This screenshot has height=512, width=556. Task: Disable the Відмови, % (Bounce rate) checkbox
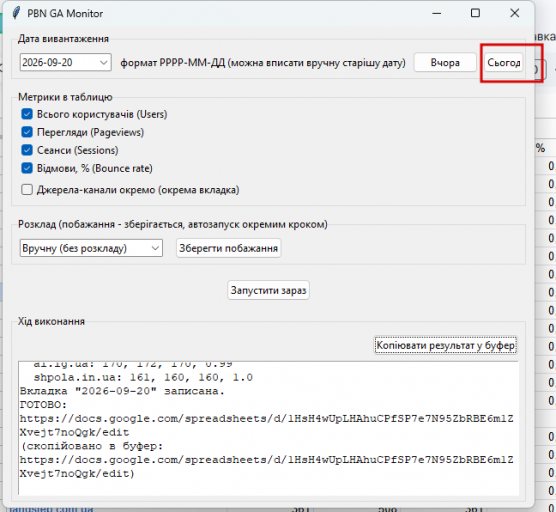pos(27,168)
